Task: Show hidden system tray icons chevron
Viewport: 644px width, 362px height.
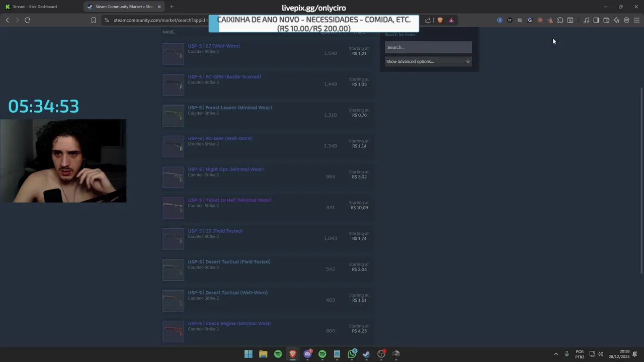Action: pos(556,354)
